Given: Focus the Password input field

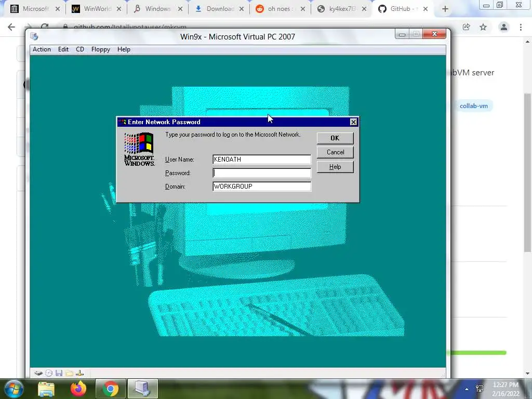Looking at the screenshot, I should point(262,173).
